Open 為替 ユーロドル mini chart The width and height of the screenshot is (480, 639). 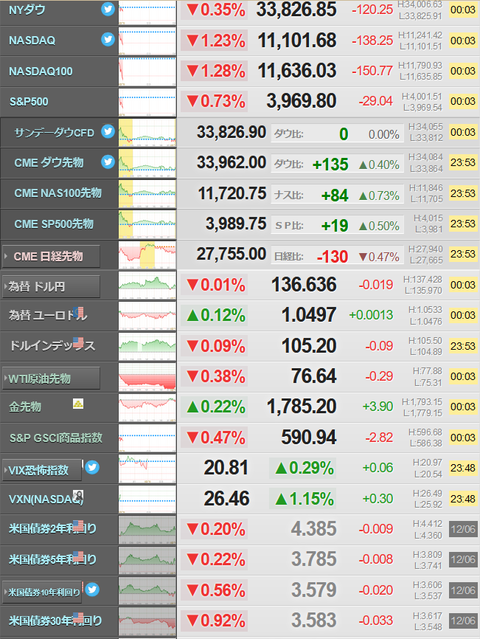click(148, 316)
